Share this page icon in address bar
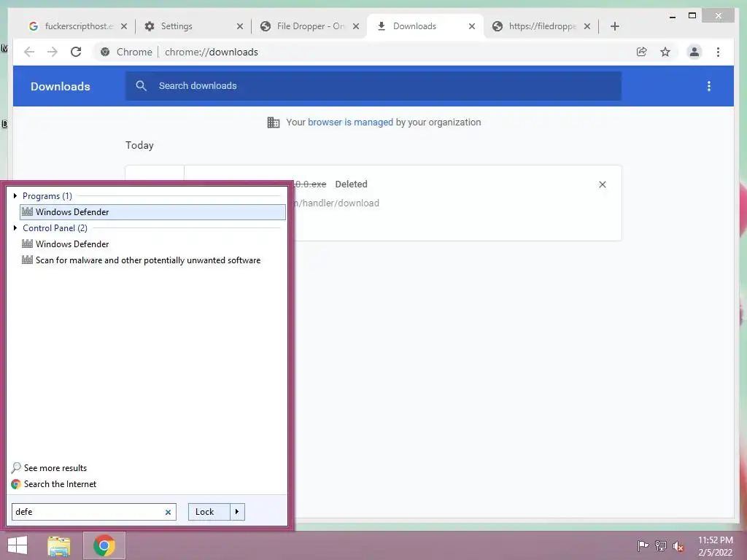The width and height of the screenshot is (747, 560). pos(642,52)
